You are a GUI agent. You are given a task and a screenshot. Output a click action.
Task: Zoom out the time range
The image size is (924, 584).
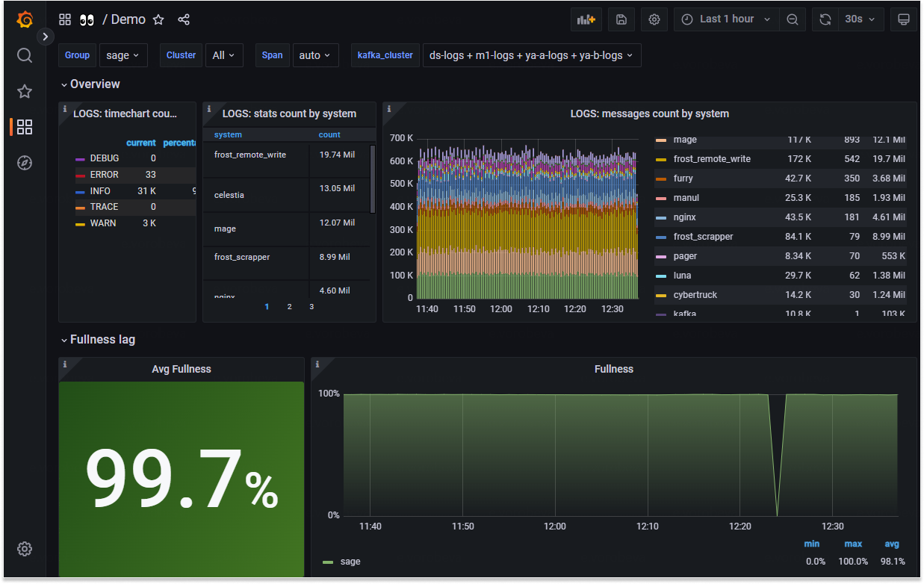click(x=793, y=19)
